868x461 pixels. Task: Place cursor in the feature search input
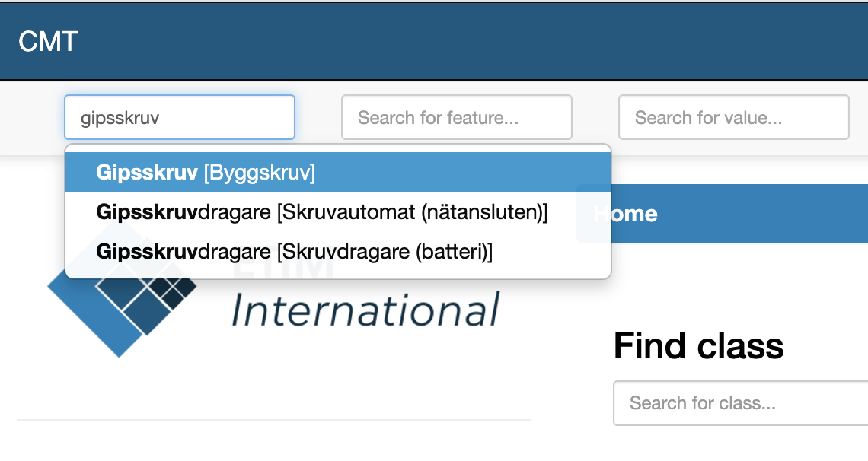[456, 117]
